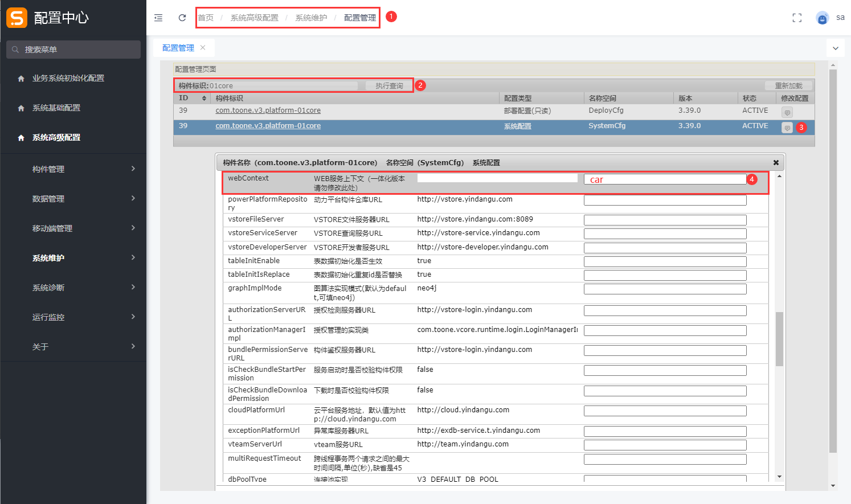Viewport: 851px width, 504px height.
Task: Open edit config icon for DeployCfg row
Action: click(x=787, y=112)
